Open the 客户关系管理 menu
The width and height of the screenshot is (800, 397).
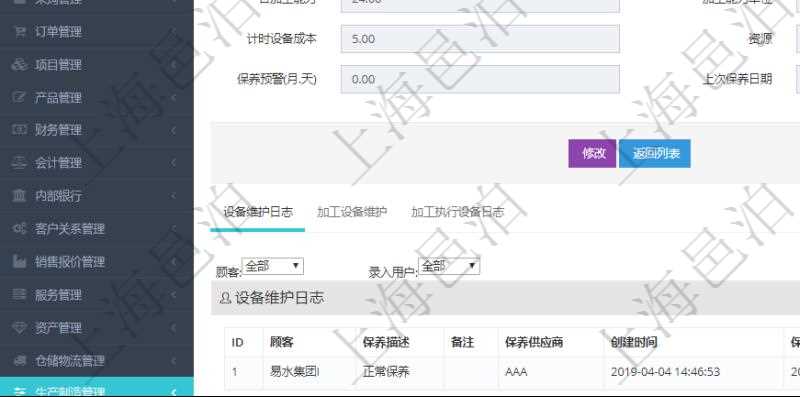[96, 229]
